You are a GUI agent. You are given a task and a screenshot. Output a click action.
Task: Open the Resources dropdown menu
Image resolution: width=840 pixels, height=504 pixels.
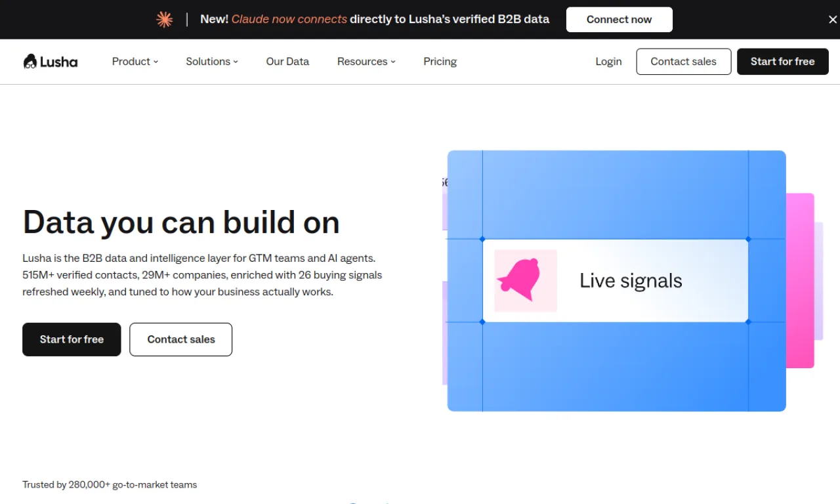[x=366, y=62]
